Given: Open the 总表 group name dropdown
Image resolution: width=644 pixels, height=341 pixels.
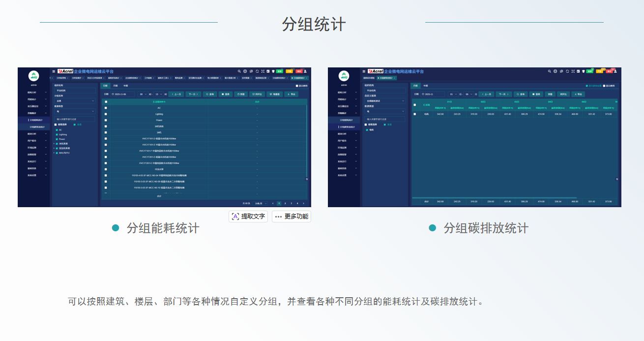Looking at the screenshot, I should 75,101.
